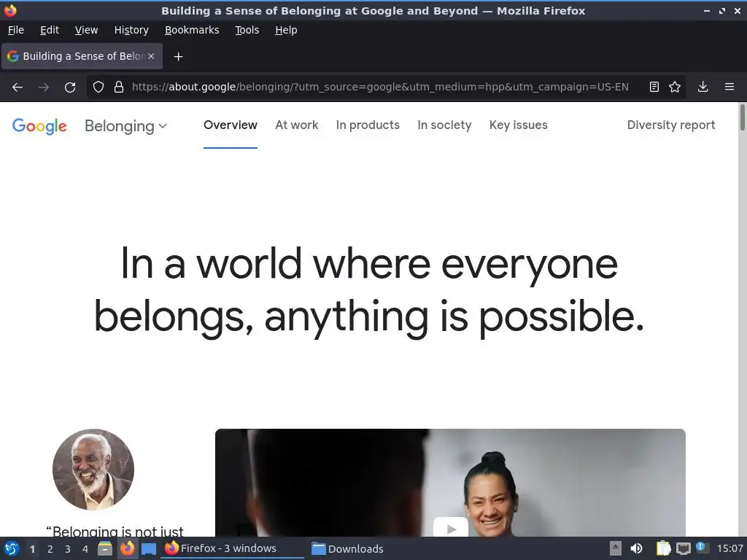
Task: Go back to the previous page
Action: (x=18, y=87)
